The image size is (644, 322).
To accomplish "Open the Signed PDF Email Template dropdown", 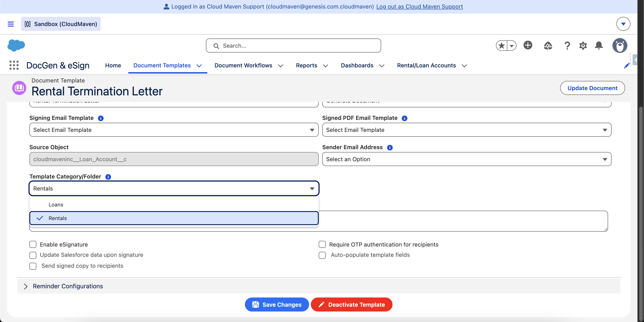I will (x=467, y=130).
